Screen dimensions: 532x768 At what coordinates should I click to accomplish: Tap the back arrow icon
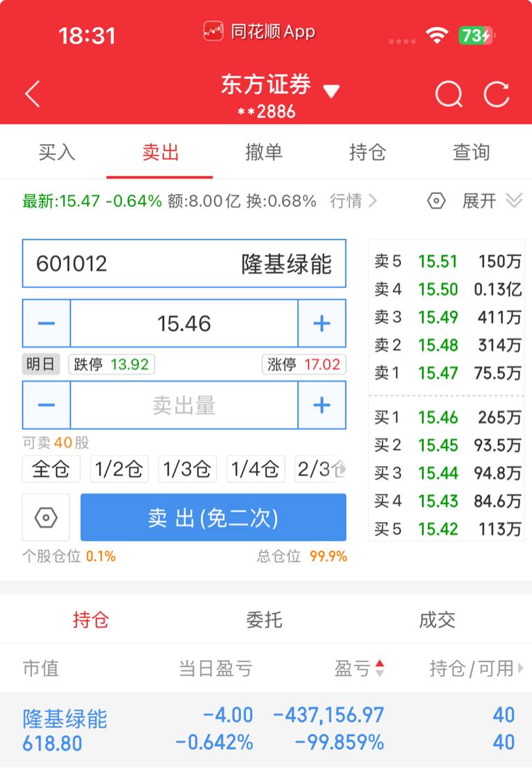point(33,93)
